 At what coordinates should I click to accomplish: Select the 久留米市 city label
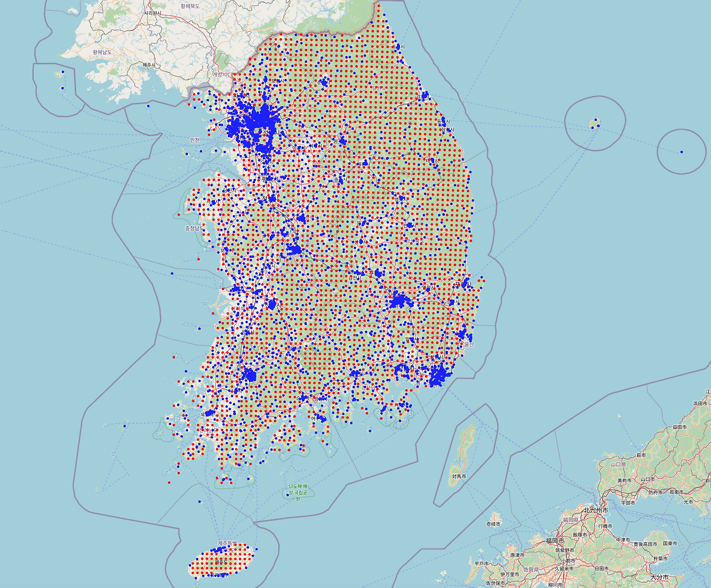[565, 569]
